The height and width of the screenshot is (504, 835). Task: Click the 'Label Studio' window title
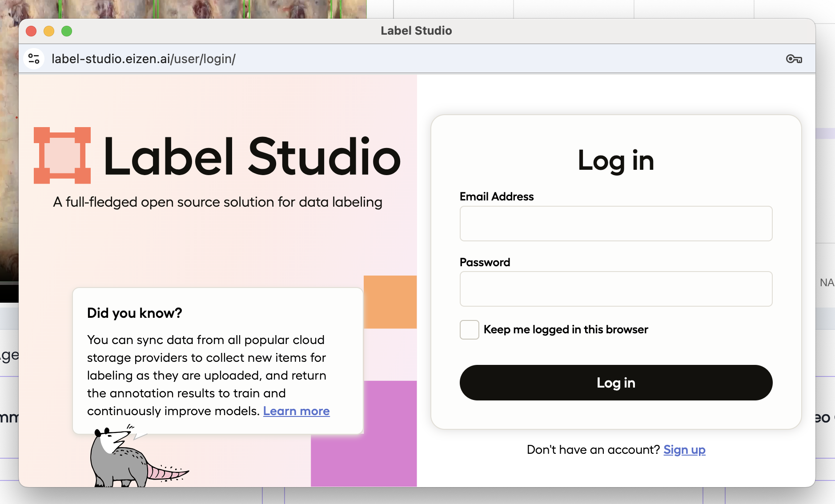[x=416, y=31]
